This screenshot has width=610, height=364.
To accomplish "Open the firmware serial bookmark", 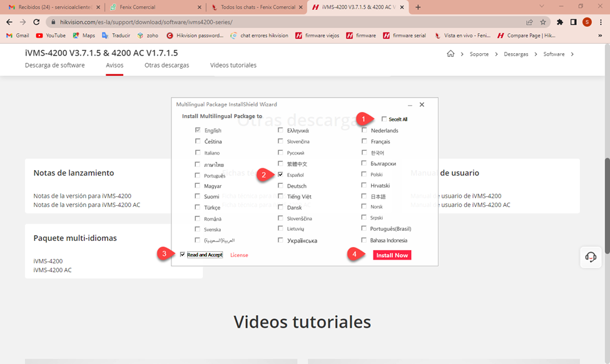I will 405,36.
